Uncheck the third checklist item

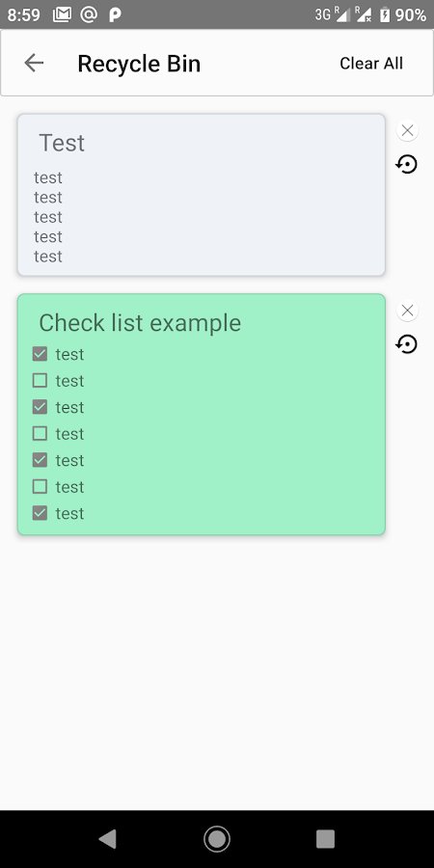click(40, 407)
